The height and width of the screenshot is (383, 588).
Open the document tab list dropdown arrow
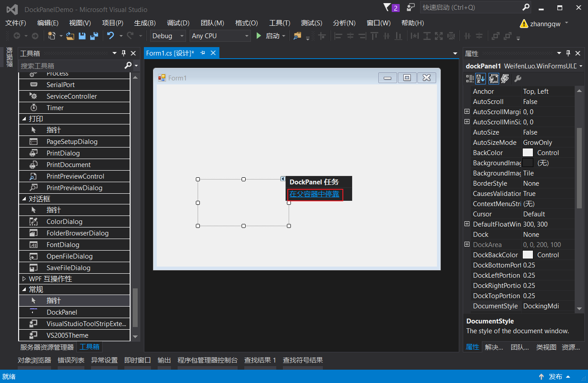click(455, 53)
